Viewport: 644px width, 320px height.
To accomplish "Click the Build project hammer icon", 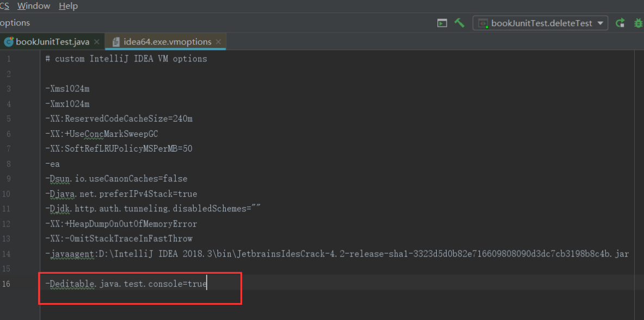I will click(459, 23).
